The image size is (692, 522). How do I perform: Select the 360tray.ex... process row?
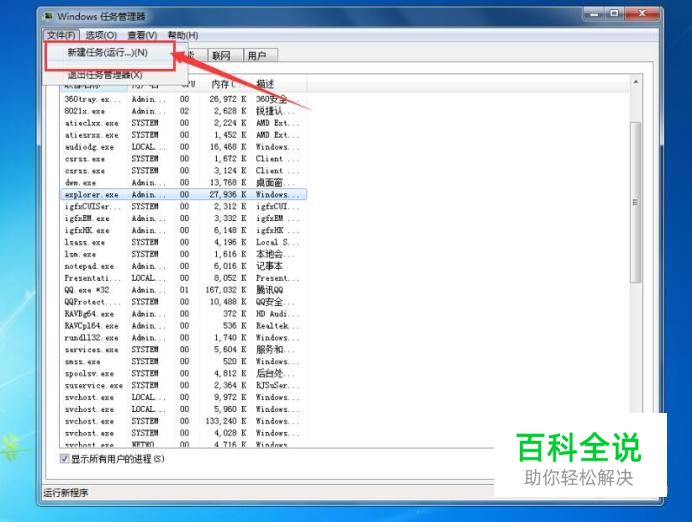183,99
